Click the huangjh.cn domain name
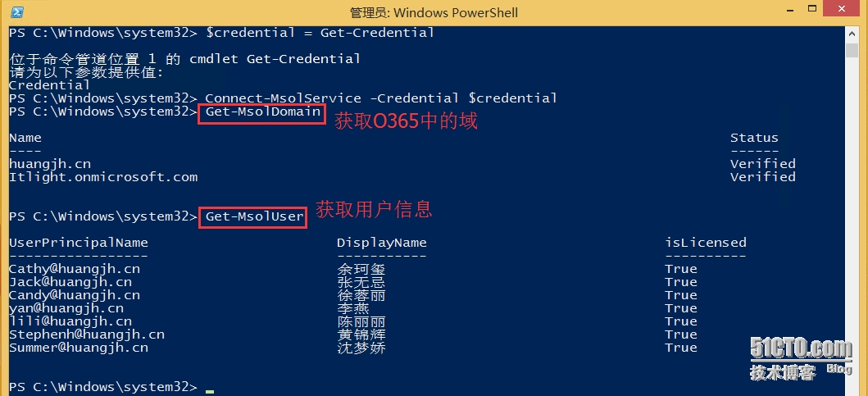Viewport: 868px width, 396px height. 50,164
